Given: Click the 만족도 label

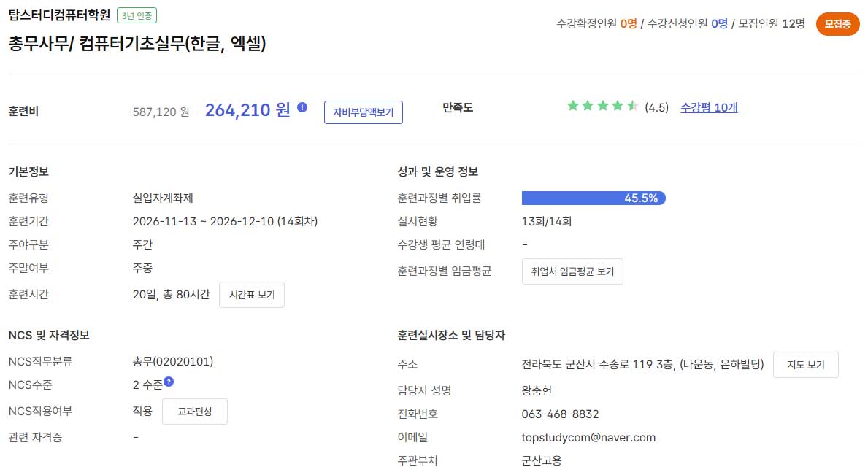Looking at the screenshot, I should coord(457,108).
